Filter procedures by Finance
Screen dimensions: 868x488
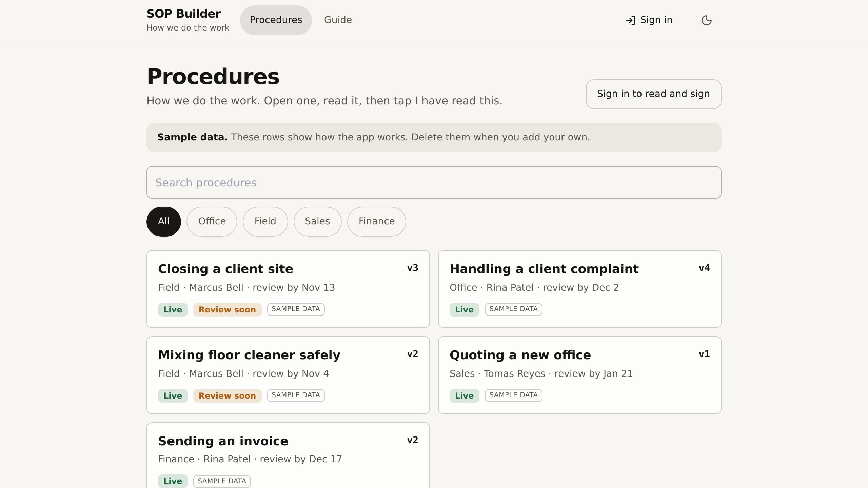coord(376,221)
